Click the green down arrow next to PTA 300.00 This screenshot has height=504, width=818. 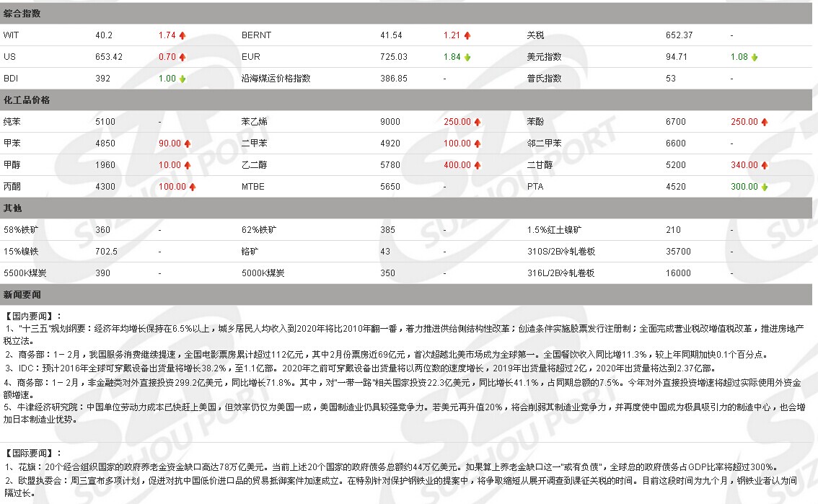[765, 187]
